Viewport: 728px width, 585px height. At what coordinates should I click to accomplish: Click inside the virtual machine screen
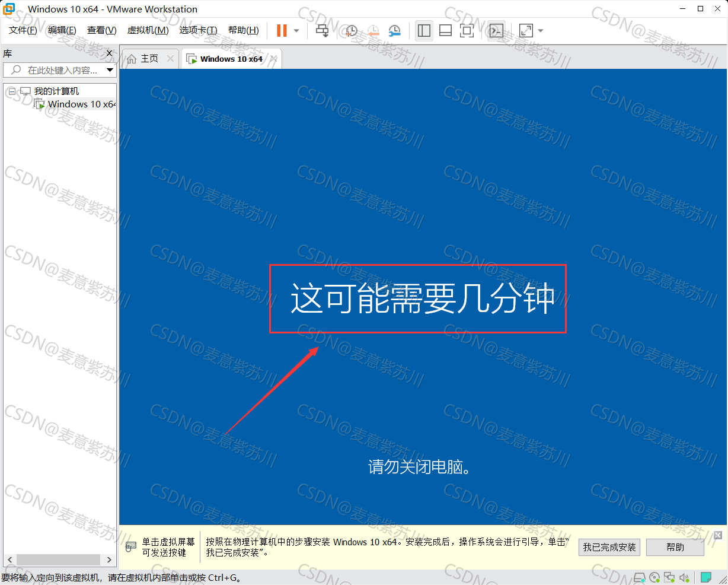[423, 296]
